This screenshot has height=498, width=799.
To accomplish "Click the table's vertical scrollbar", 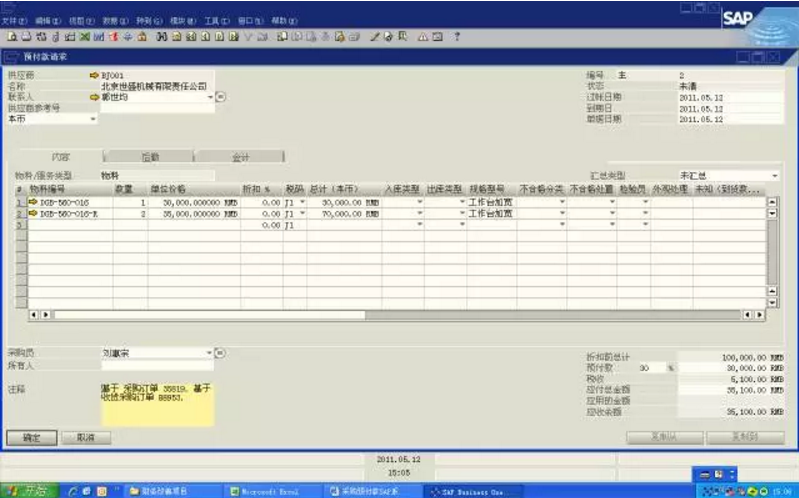I will (772, 252).
